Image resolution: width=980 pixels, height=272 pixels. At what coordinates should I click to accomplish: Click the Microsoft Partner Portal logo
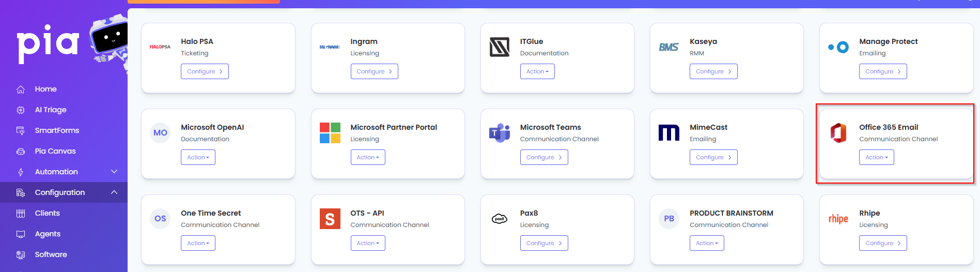tap(330, 133)
